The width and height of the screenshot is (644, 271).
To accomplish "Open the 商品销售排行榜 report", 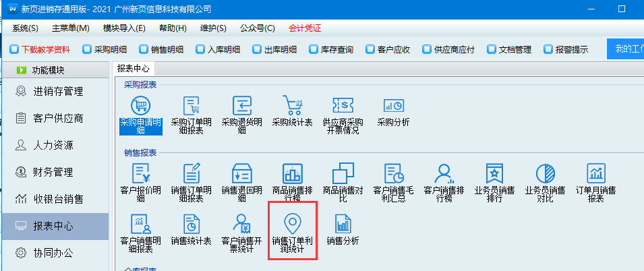I will (x=292, y=173).
